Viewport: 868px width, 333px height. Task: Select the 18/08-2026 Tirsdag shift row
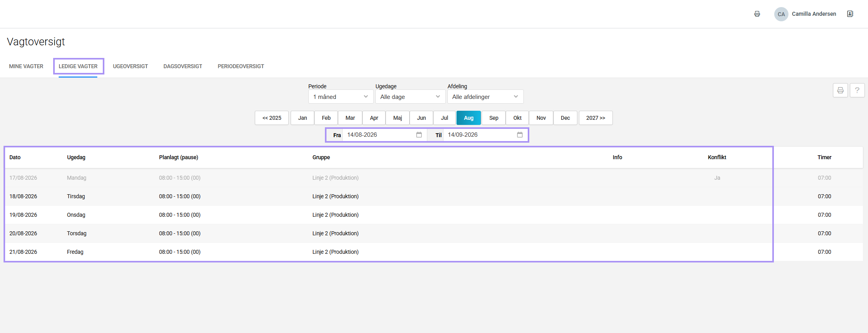434,196
